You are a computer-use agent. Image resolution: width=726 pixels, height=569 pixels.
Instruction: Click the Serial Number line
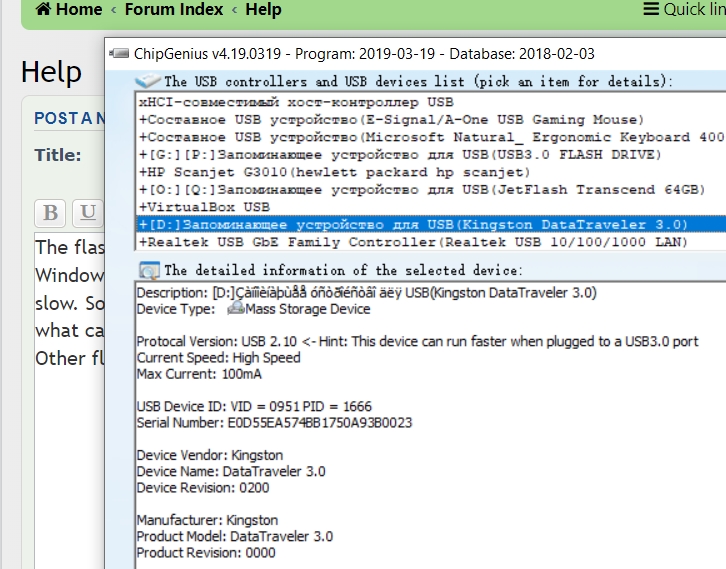274,423
